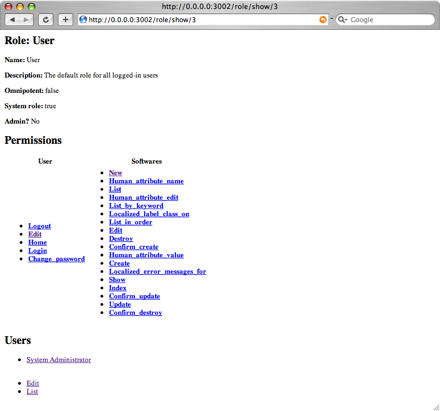
Task: Focus the Google search field
Action: point(385,20)
